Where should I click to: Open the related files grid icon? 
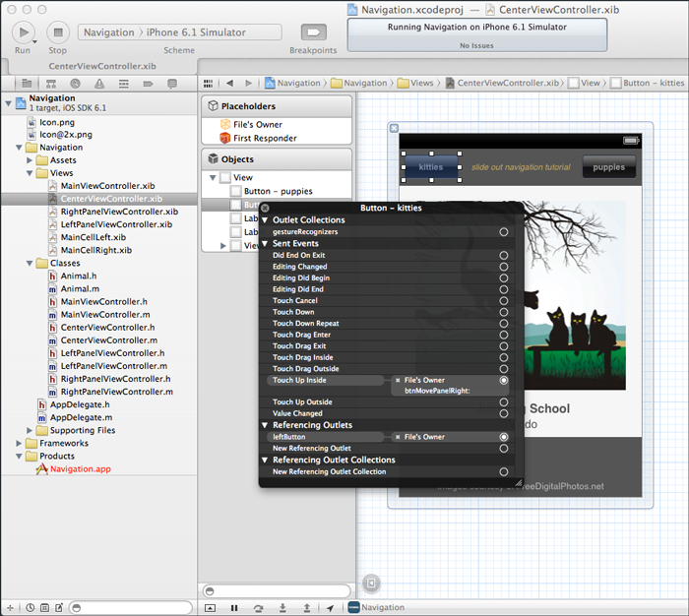209,83
